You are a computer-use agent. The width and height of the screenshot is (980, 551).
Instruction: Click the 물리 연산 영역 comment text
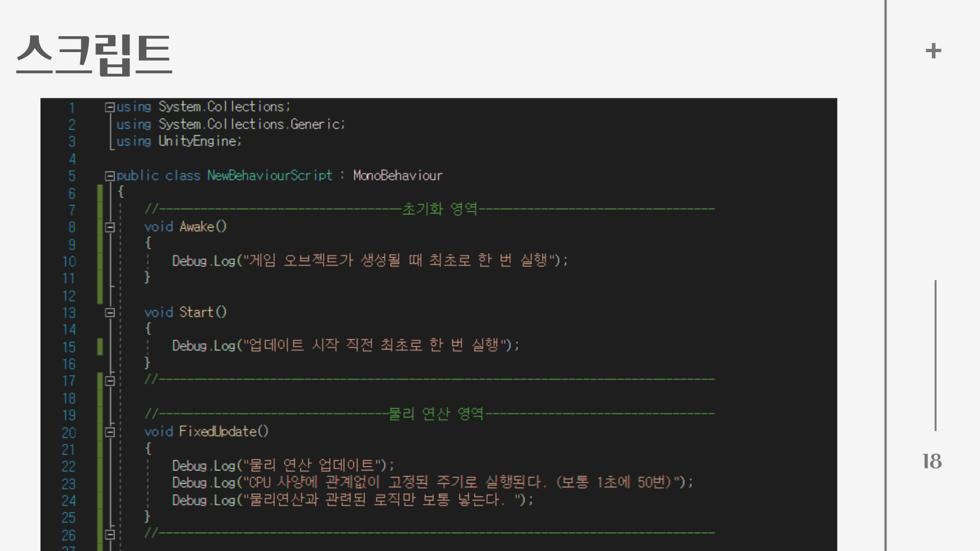click(x=436, y=413)
